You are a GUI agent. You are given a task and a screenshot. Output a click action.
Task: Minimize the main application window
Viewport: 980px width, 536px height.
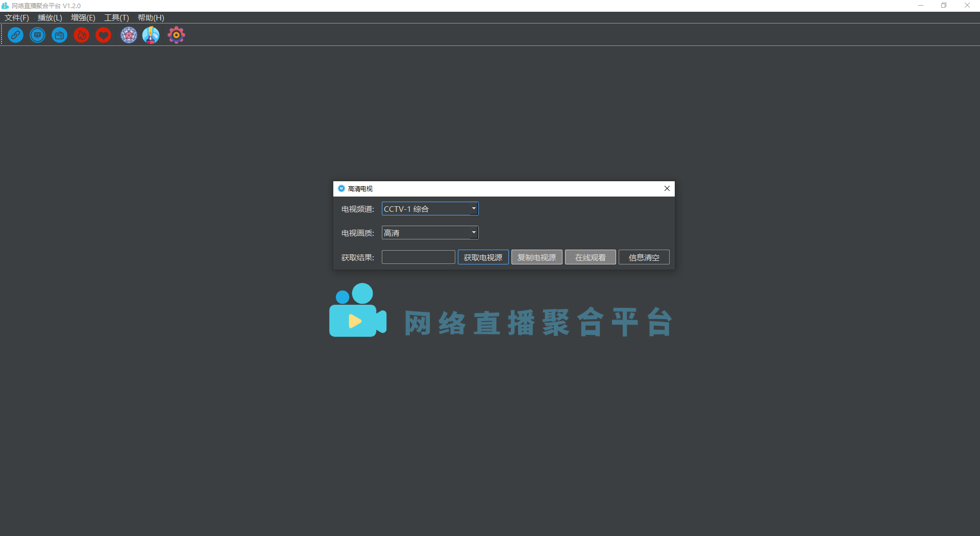tap(921, 6)
